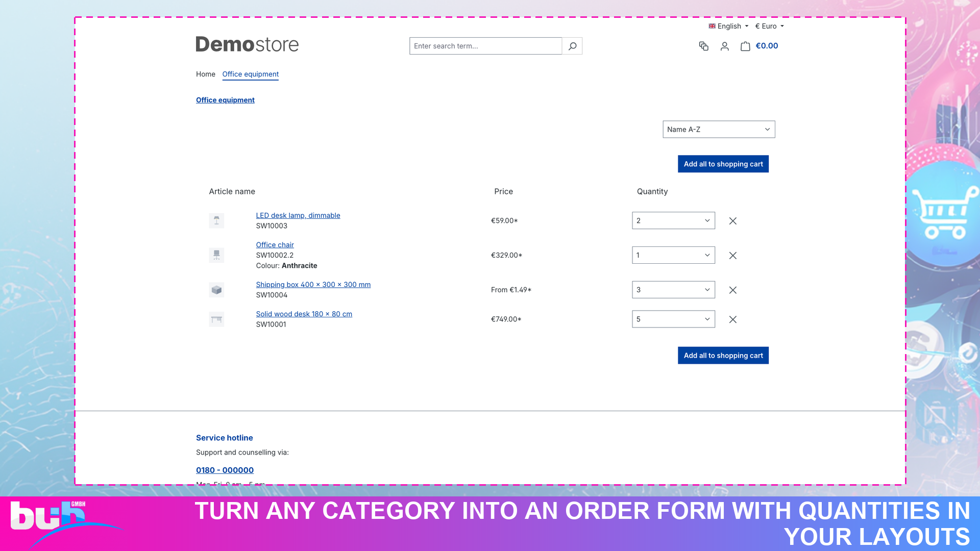Click the Shipping box product thumbnail

coord(216,290)
